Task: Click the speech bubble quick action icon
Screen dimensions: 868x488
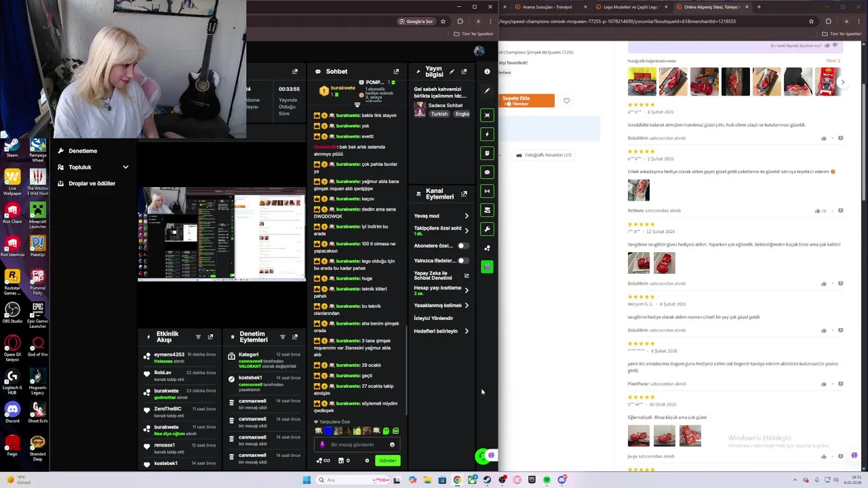Action: [x=487, y=172]
